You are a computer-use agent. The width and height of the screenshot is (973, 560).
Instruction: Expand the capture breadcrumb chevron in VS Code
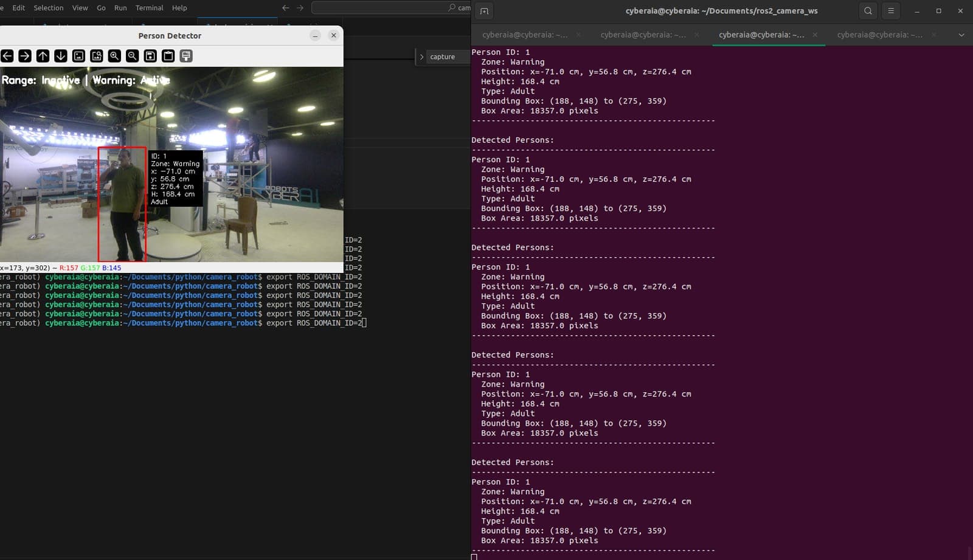(x=421, y=57)
